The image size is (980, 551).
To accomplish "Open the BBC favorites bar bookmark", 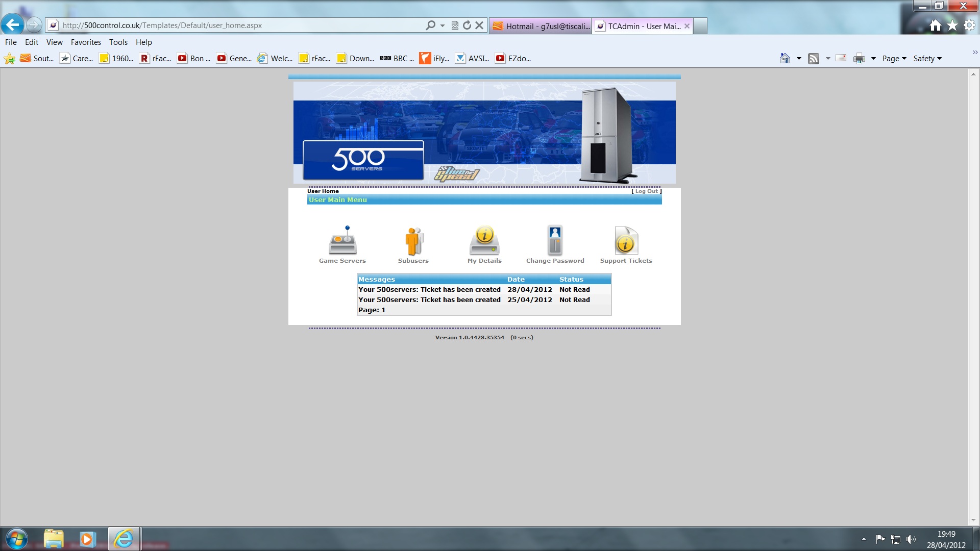I will (x=397, y=59).
